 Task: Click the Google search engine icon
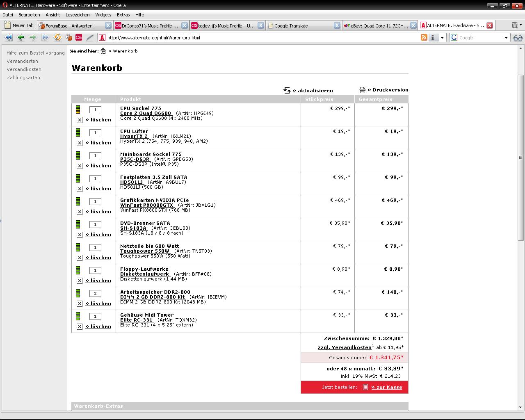coord(454,37)
